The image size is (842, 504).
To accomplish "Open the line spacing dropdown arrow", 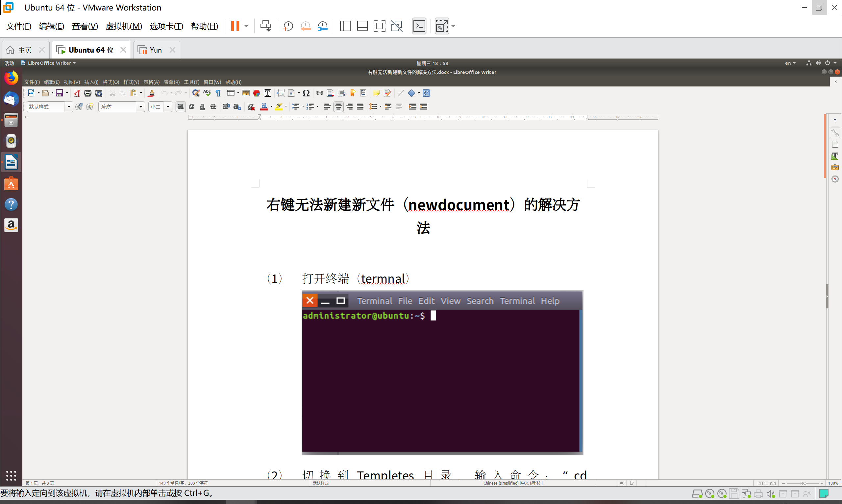I will click(381, 107).
